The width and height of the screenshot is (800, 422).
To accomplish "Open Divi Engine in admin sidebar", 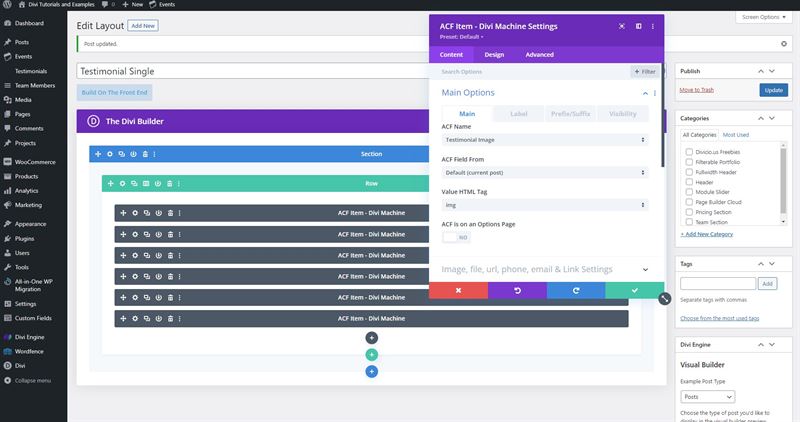I will pos(29,337).
